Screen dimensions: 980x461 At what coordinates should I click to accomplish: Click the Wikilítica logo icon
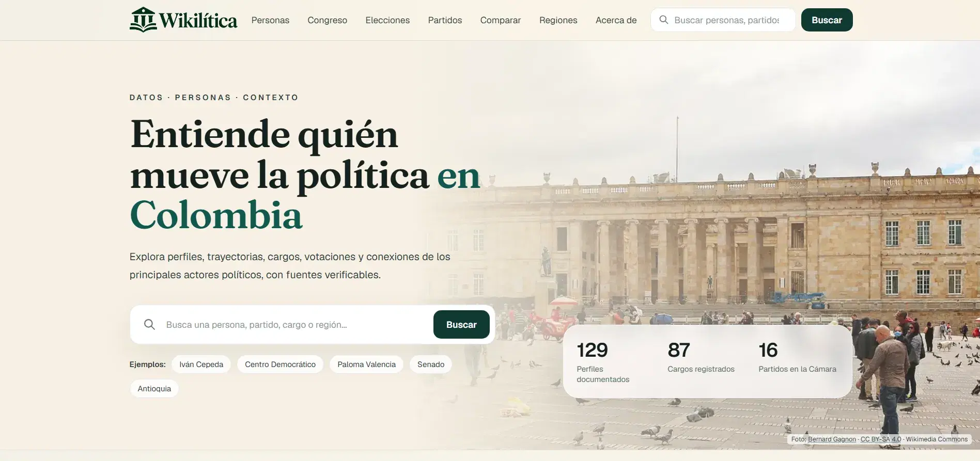point(143,20)
